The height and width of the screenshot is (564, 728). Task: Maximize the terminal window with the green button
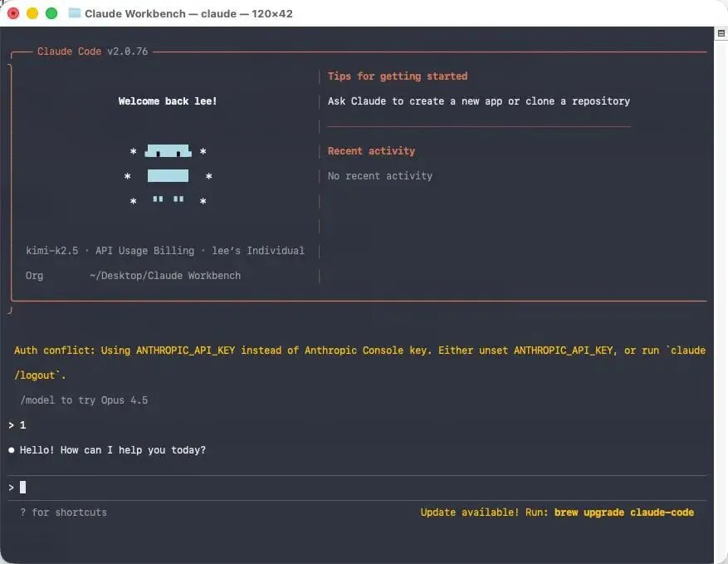coord(51,13)
